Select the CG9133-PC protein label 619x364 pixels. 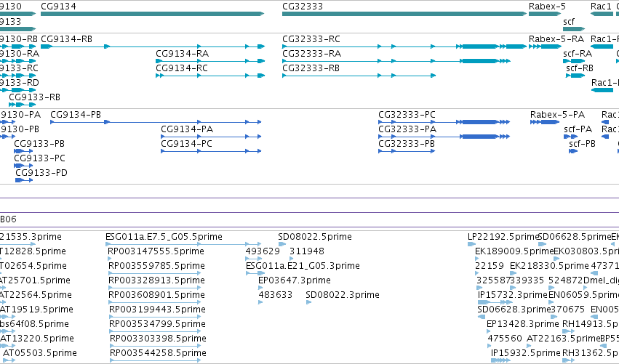[x=39, y=158]
